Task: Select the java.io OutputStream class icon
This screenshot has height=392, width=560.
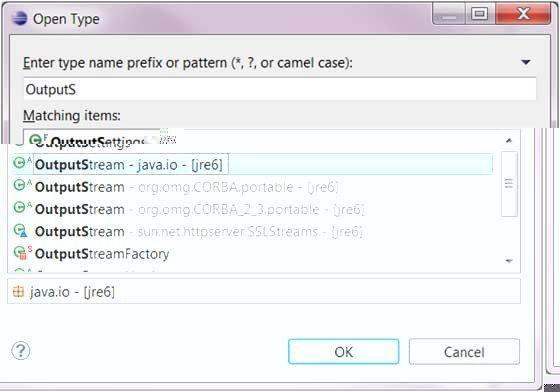Action: [20, 163]
